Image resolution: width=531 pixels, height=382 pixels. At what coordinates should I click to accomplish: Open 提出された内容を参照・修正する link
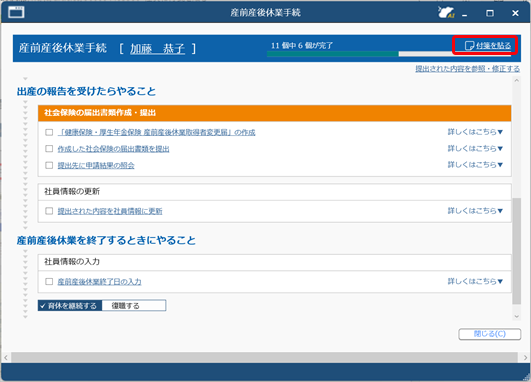tap(467, 69)
